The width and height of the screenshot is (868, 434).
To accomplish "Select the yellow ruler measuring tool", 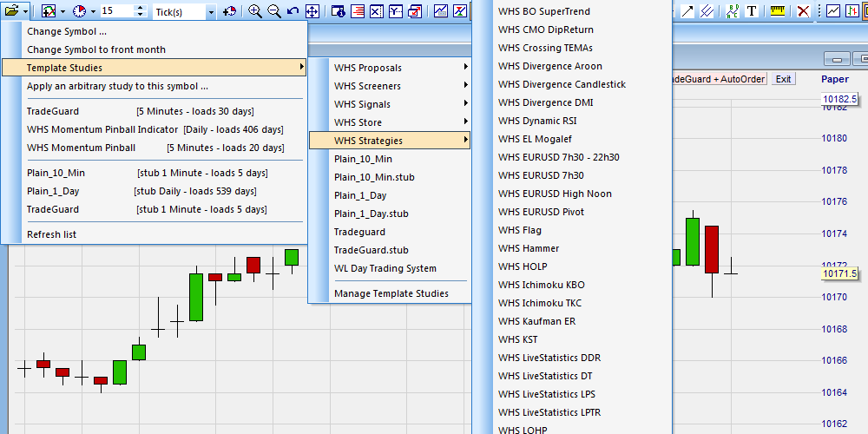I will point(777,11).
